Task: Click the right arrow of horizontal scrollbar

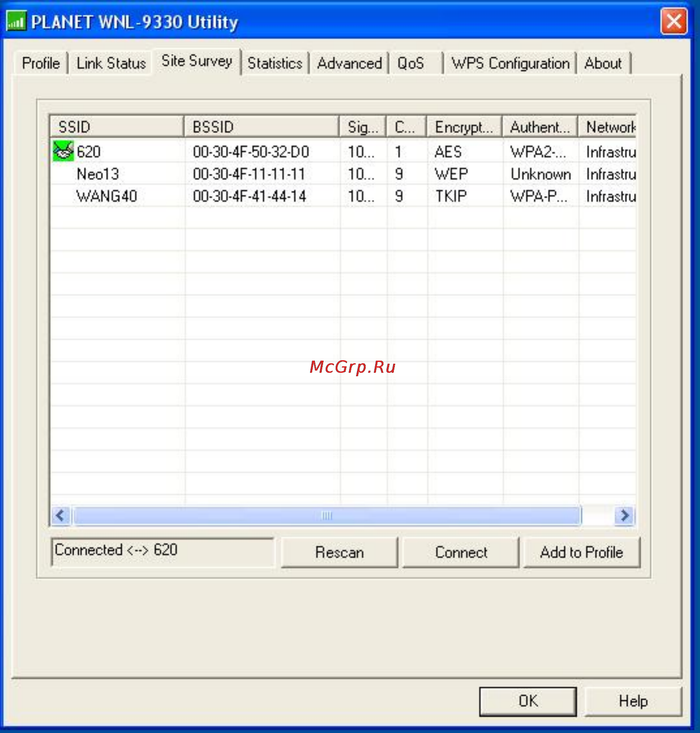Action: pyautogui.click(x=624, y=516)
